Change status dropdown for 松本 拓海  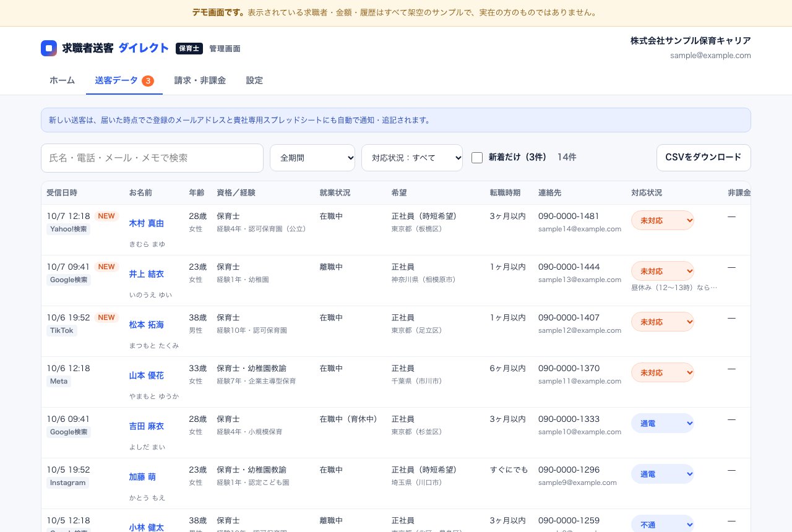coord(663,322)
